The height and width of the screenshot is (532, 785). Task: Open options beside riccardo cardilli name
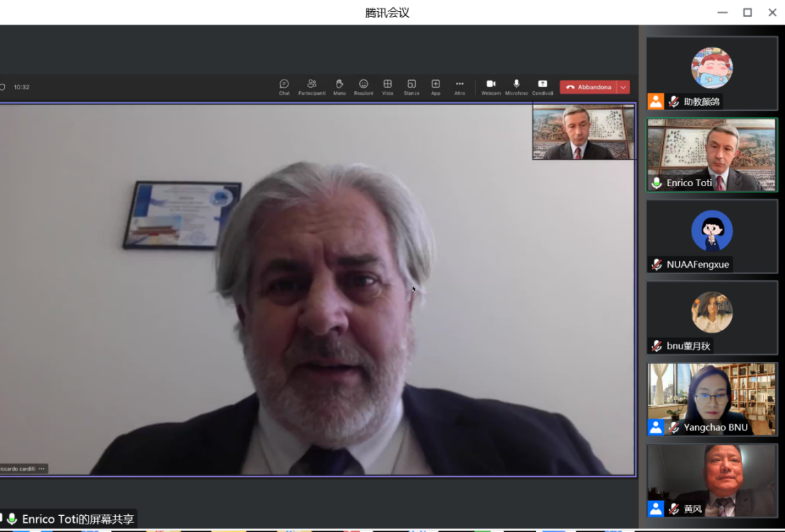pyautogui.click(x=42, y=469)
